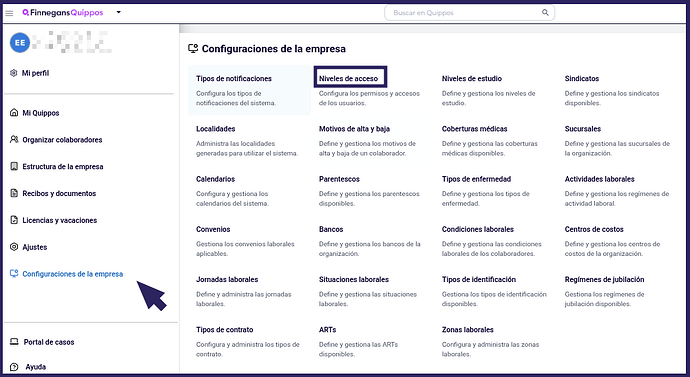Open Estructura de la empresa
The image size is (690, 377).
[x=63, y=167]
